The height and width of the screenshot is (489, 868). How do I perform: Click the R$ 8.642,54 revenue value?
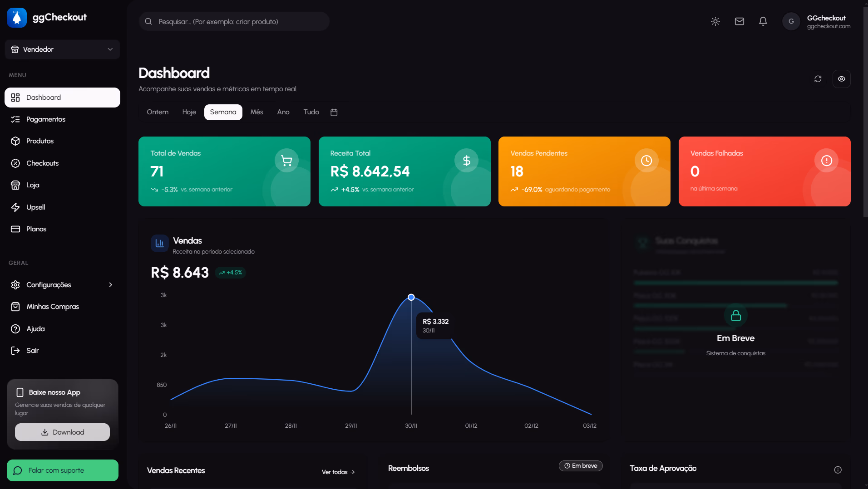pos(370,171)
